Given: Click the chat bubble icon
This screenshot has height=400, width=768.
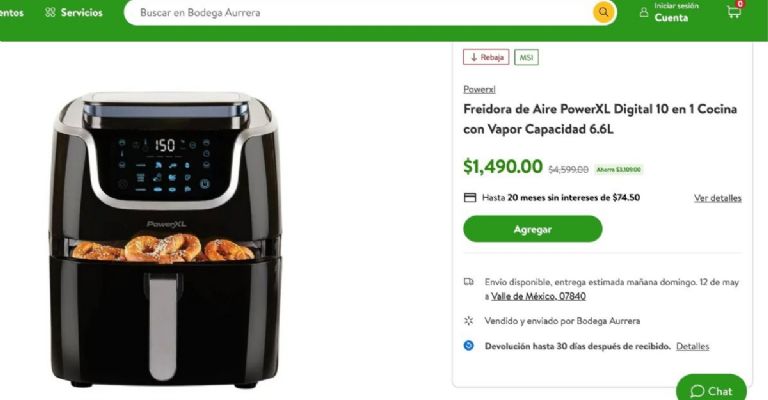Looking at the screenshot, I should point(697,391).
